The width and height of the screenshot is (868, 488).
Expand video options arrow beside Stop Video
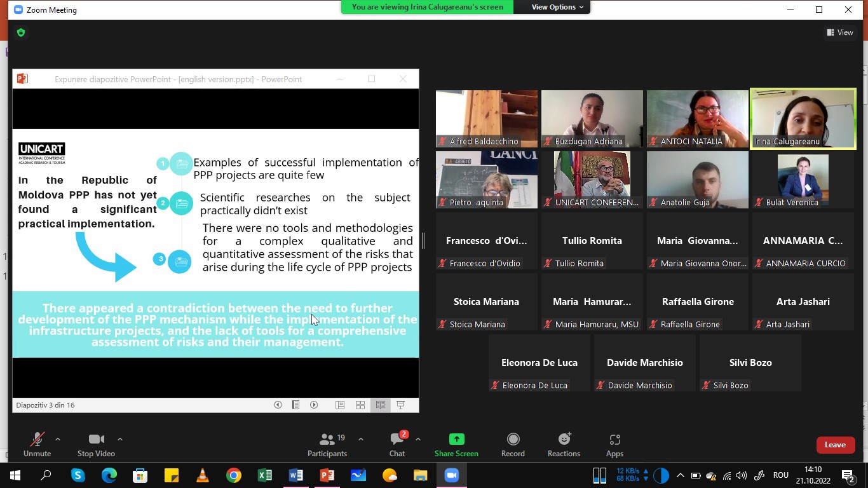pos(120,439)
